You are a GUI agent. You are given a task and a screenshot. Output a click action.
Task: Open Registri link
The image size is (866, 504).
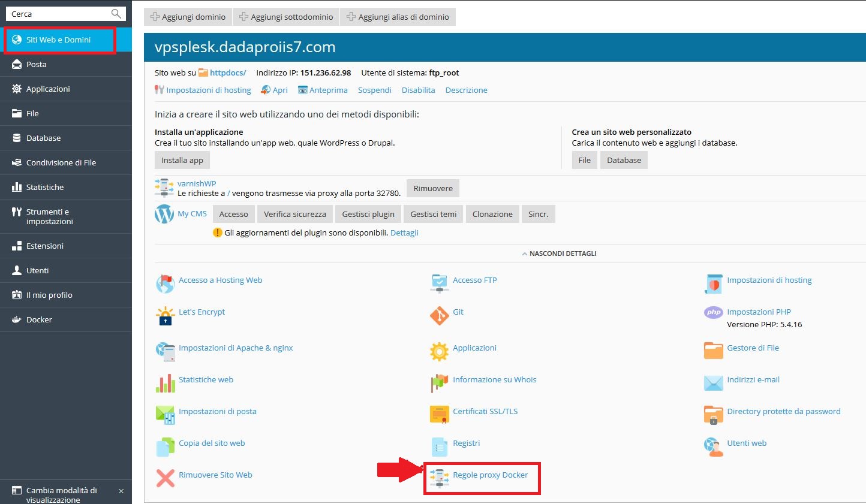[x=467, y=443]
